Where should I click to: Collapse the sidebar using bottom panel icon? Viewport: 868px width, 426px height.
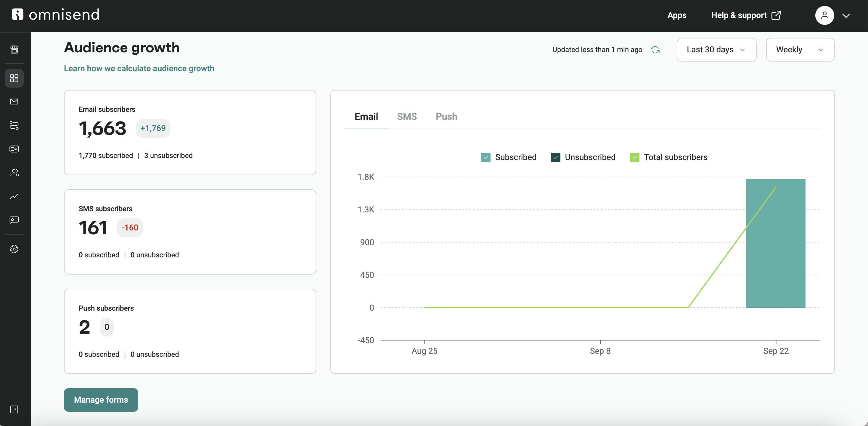pyautogui.click(x=14, y=409)
